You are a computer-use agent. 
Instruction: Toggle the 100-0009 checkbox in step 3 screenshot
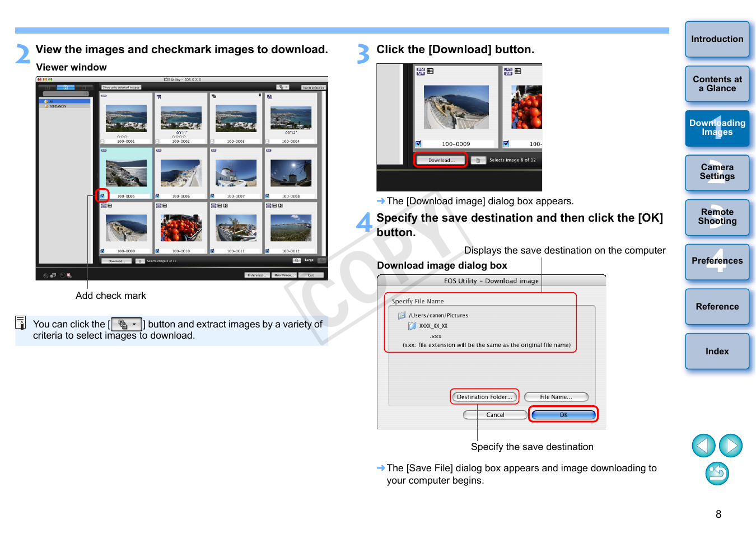[418, 144]
